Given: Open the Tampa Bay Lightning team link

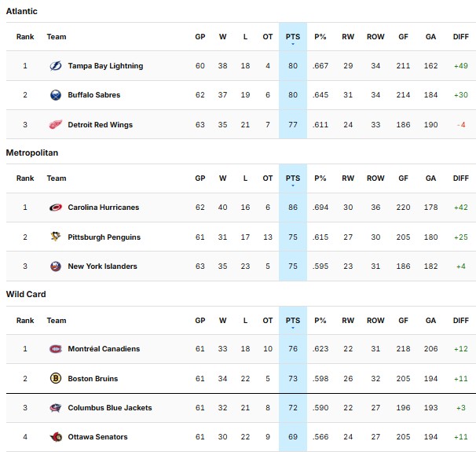Looking at the screenshot, I should click(105, 66).
